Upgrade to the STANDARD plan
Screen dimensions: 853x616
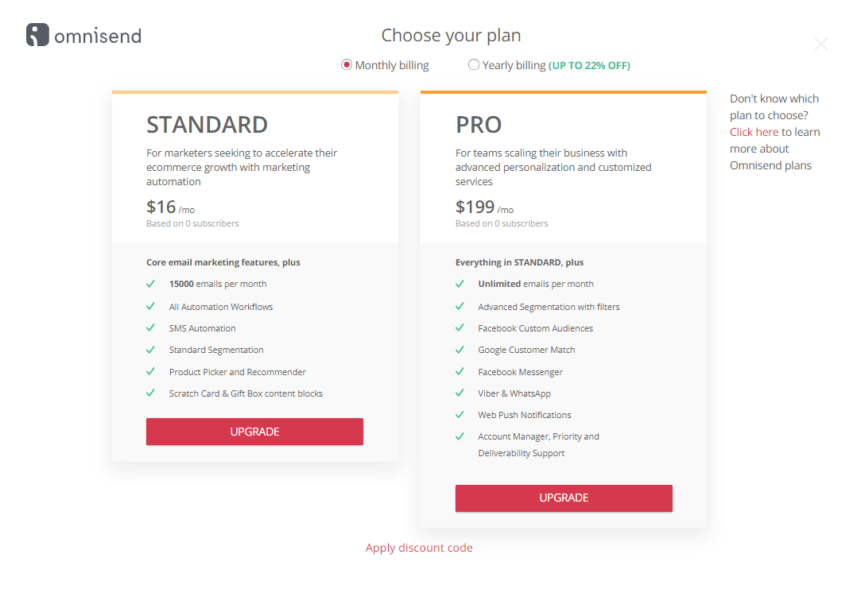[254, 432]
